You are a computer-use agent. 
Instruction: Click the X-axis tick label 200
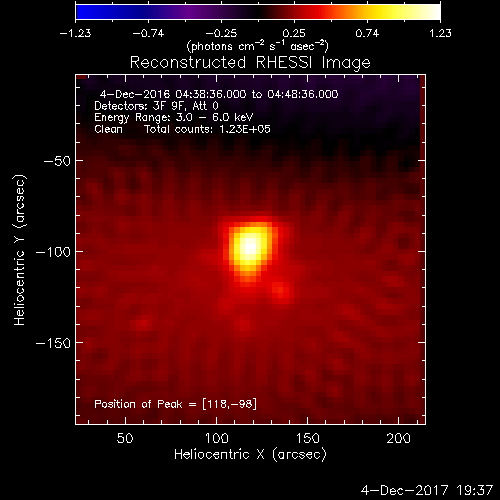[399, 438]
